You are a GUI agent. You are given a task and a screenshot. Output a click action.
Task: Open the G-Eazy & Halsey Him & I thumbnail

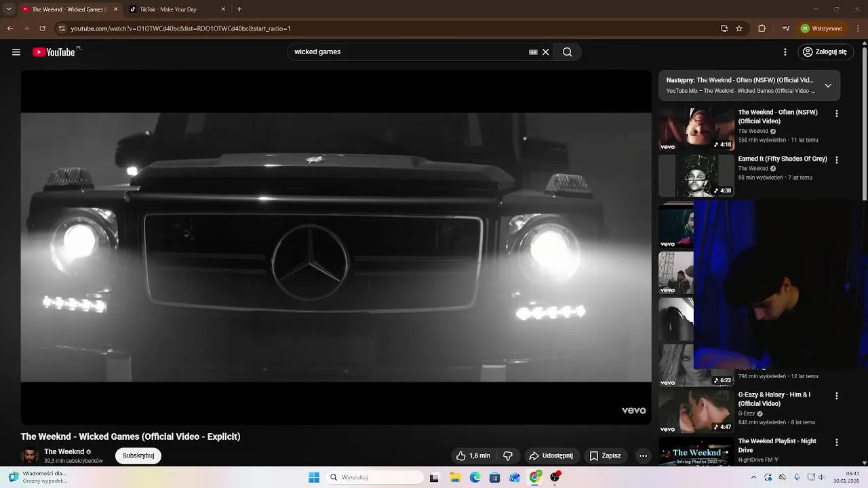tap(696, 411)
